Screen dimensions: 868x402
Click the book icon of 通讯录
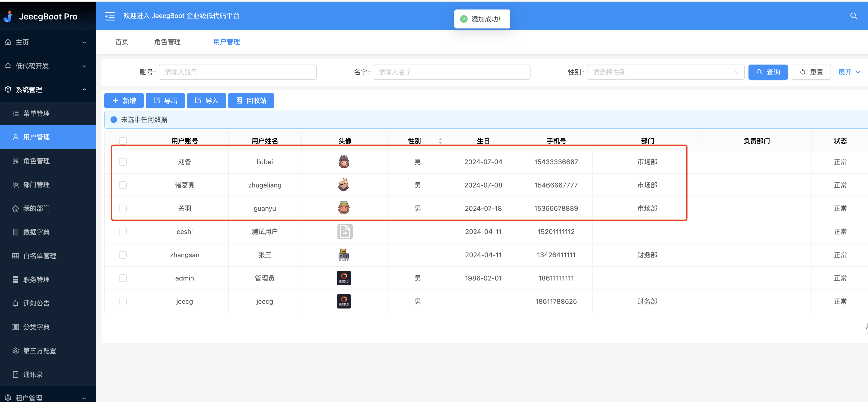[15, 374]
